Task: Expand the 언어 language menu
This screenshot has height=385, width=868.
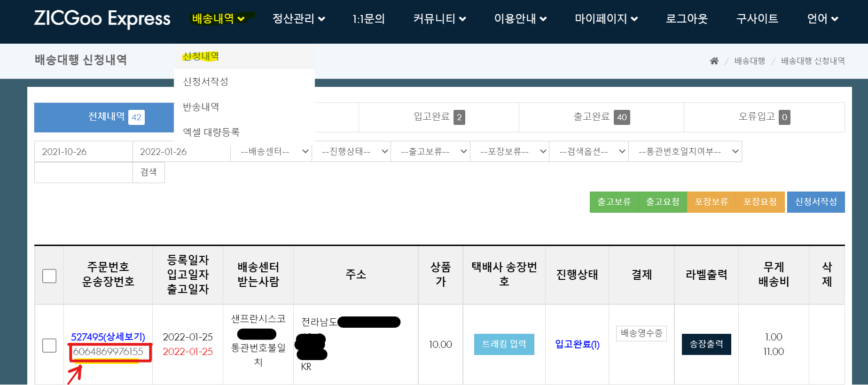Action: pyautogui.click(x=822, y=19)
